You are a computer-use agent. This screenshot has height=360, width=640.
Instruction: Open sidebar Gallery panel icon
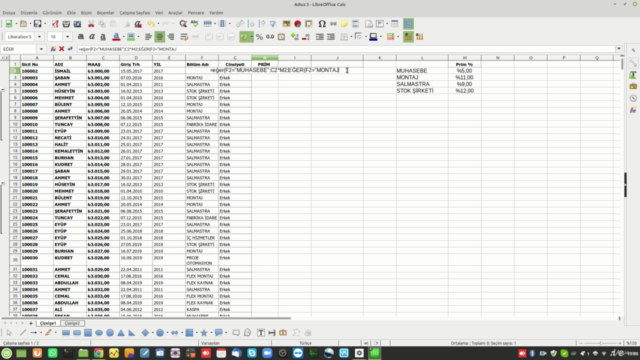click(x=633, y=87)
